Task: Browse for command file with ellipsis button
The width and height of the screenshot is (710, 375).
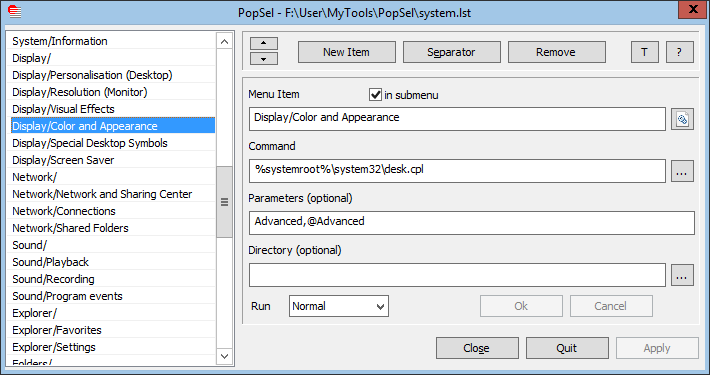Action: coord(682,171)
